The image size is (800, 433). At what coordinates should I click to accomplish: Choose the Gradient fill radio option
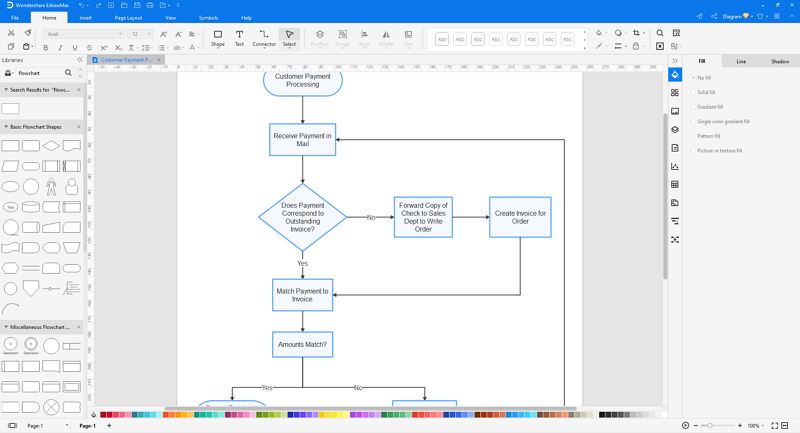pyautogui.click(x=707, y=107)
